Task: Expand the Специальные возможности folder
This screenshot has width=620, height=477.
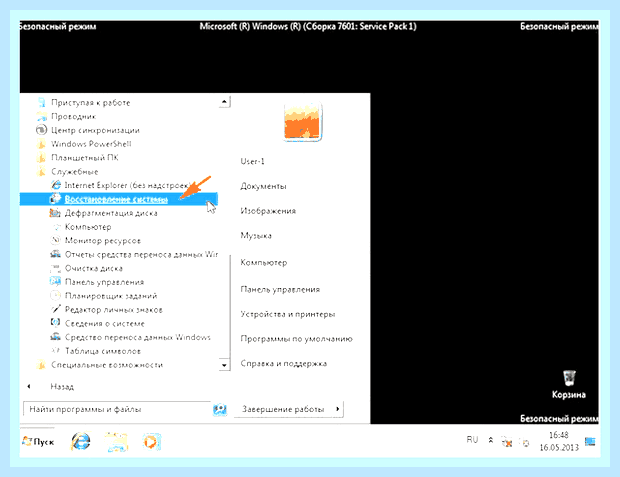Action: [100, 365]
